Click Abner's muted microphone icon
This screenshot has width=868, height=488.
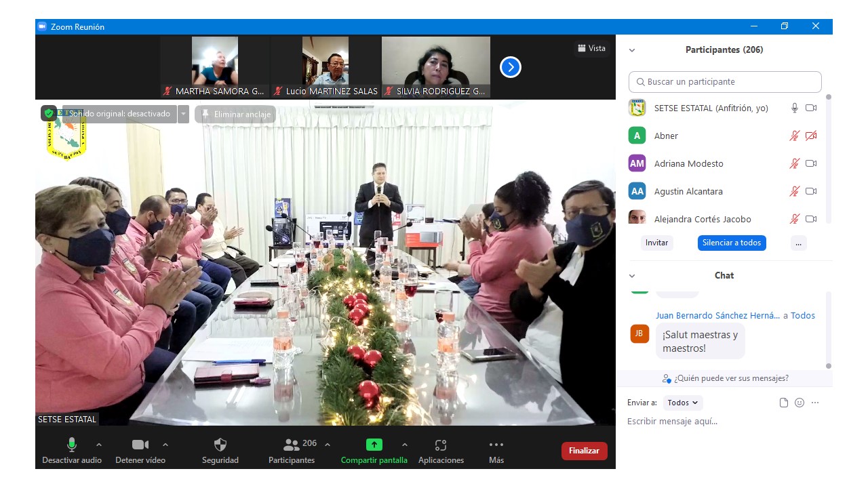(795, 136)
